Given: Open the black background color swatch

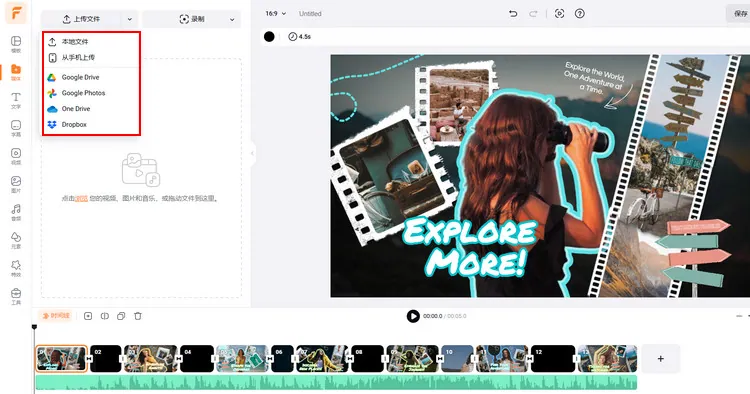Looking at the screenshot, I should point(269,36).
